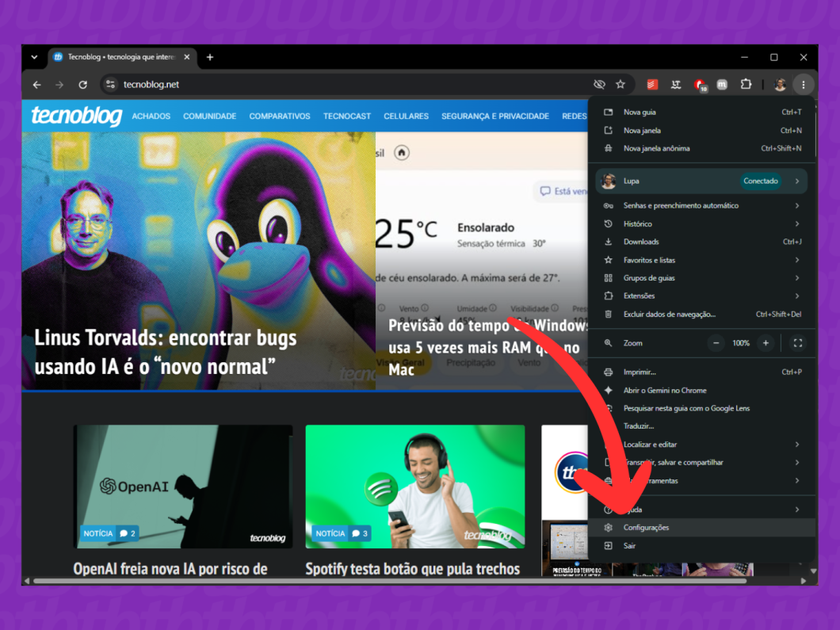Viewport: 840px width, 630px height.
Task: Open Configurações from menu
Action: coord(702,528)
